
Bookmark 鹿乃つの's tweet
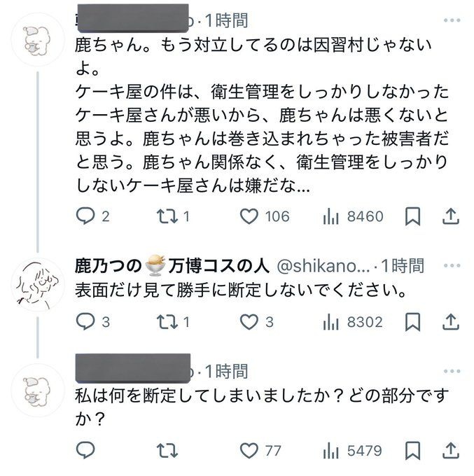(x=414, y=321)
